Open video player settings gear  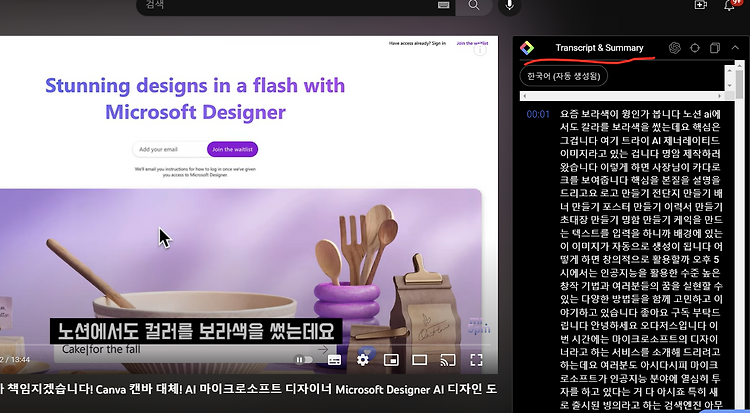pyautogui.click(x=363, y=360)
